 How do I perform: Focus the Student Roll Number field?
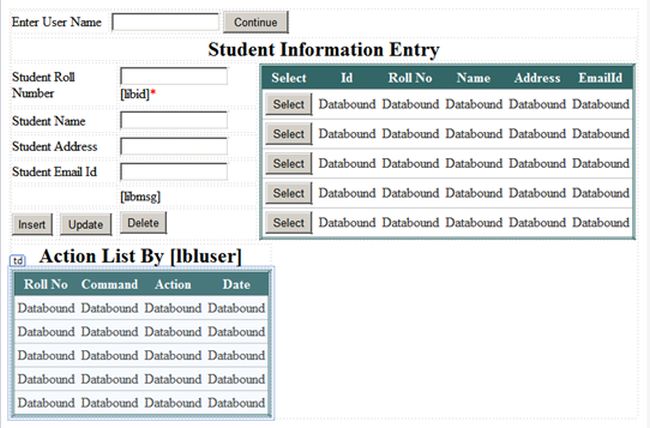pyautogui.click(x=174, y=76)
